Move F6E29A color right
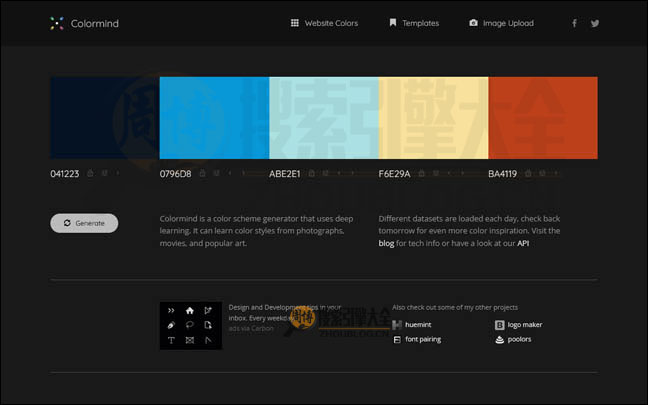This screenshot has height=405, width=648. tap(462, 173)
